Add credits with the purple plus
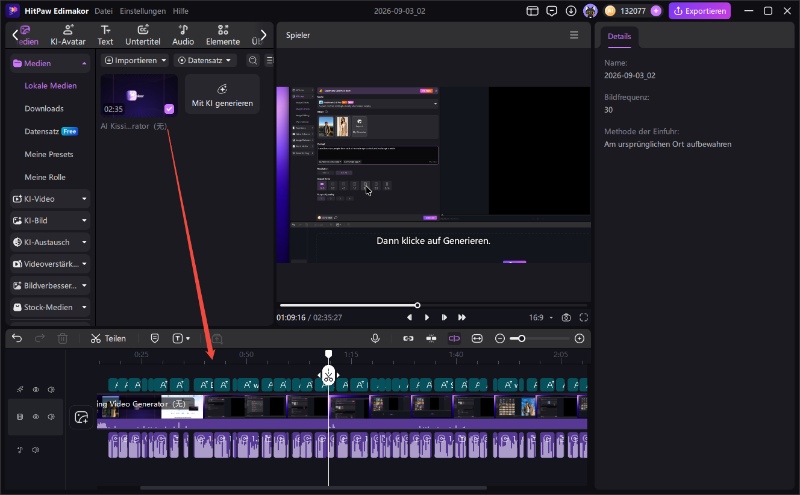 (656, 11)
